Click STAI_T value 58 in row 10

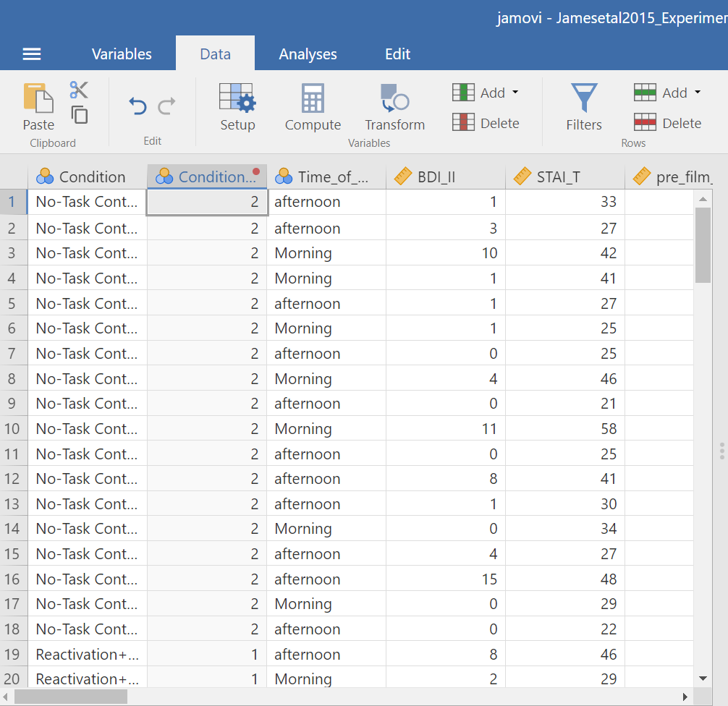tap(565, 428)
